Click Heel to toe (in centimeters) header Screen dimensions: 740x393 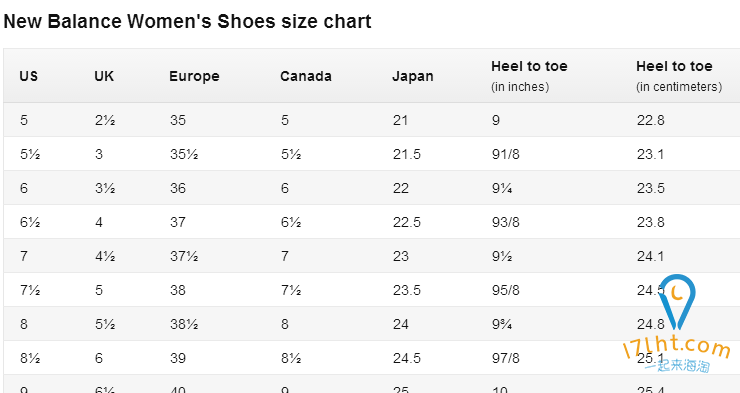pyautogui.click(x=679, y=76)
